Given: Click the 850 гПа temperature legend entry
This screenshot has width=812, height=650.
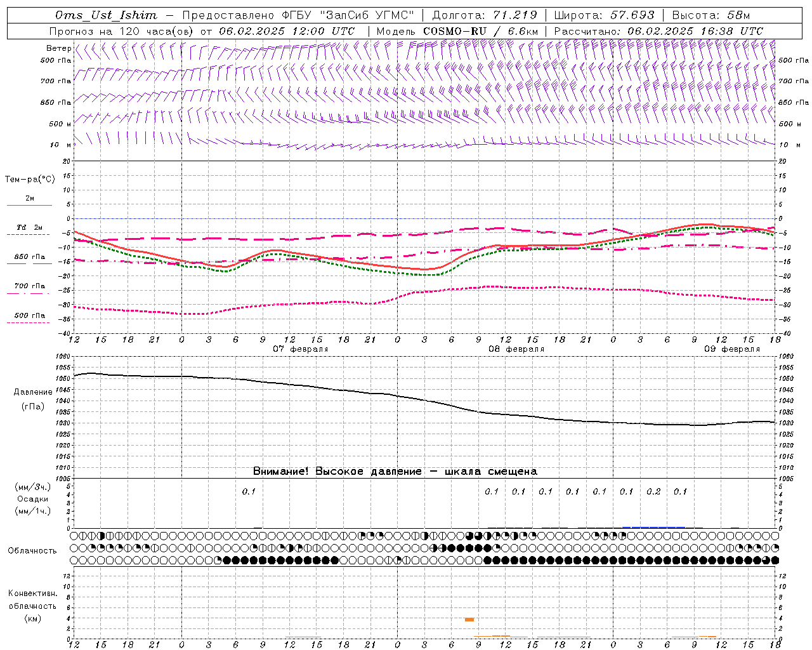Looking at the screenshot, I should [30, 257].
